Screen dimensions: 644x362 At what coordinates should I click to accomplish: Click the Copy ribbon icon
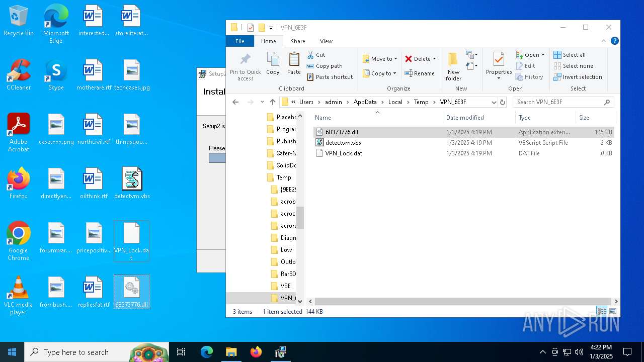[x=273, y=63]
